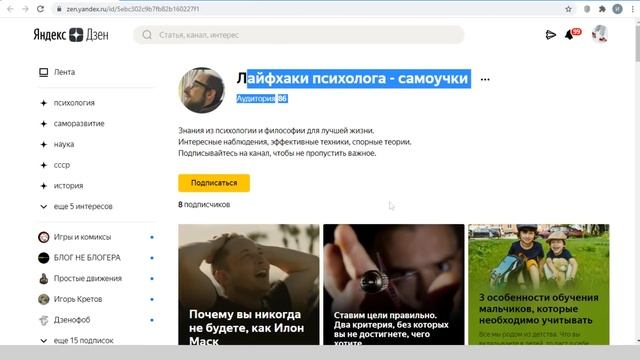The image size is (640, 360).
Task: Click the search field Статья, канал, интерес
Action: [x=299, y=35]
